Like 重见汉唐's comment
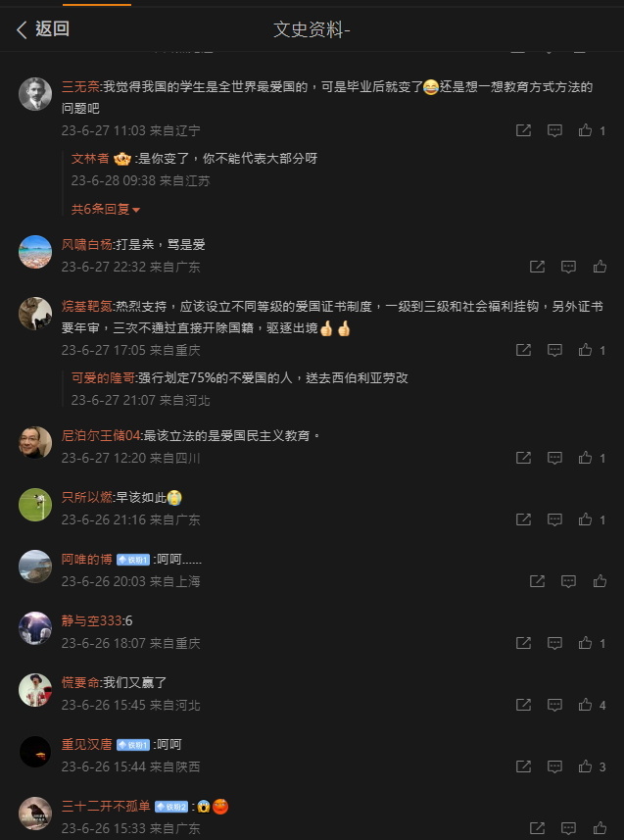The image size is (624, 840). click(x=586, y=766)
